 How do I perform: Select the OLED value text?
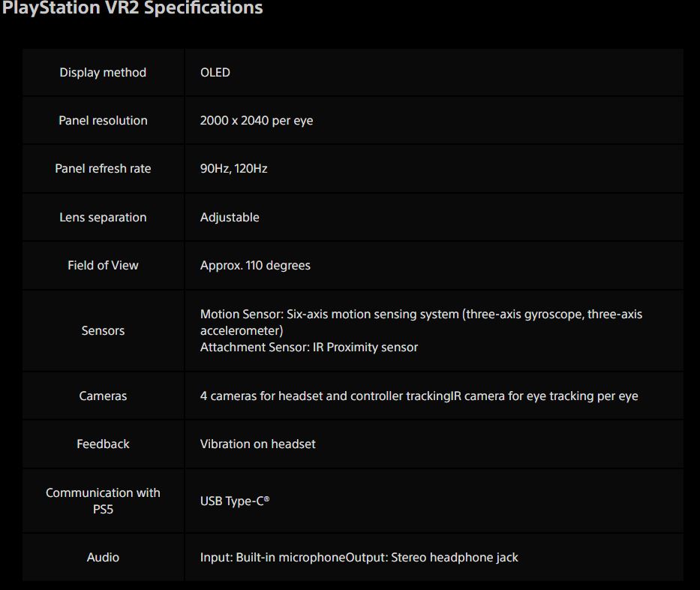[215, 72]
